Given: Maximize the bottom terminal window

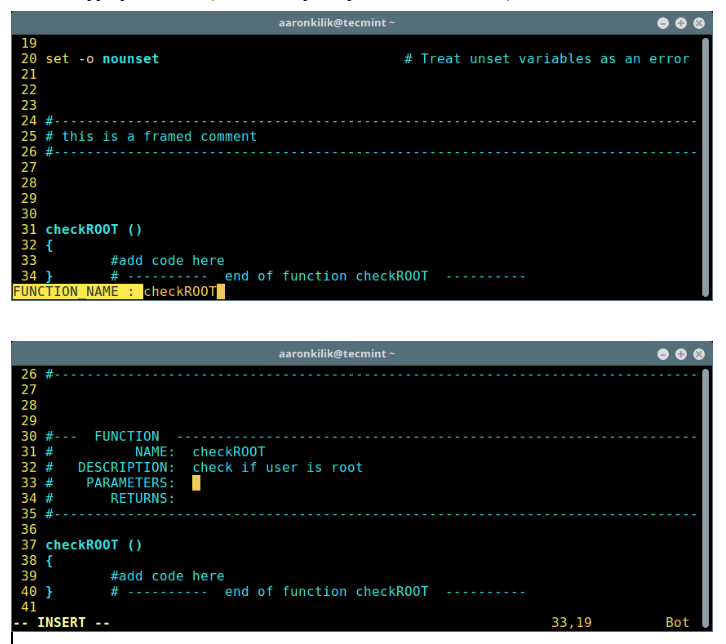Looking at the screenshot, I should [681, 354].
